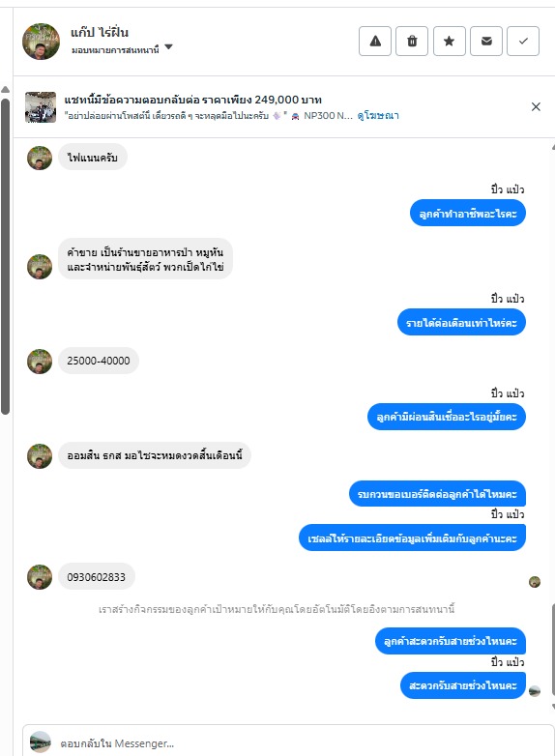The width and height of the screenshot is (555, 756).
Task: Click the ตอบกลับใน Messenger reply field
Action: click(x=288, y=743)
